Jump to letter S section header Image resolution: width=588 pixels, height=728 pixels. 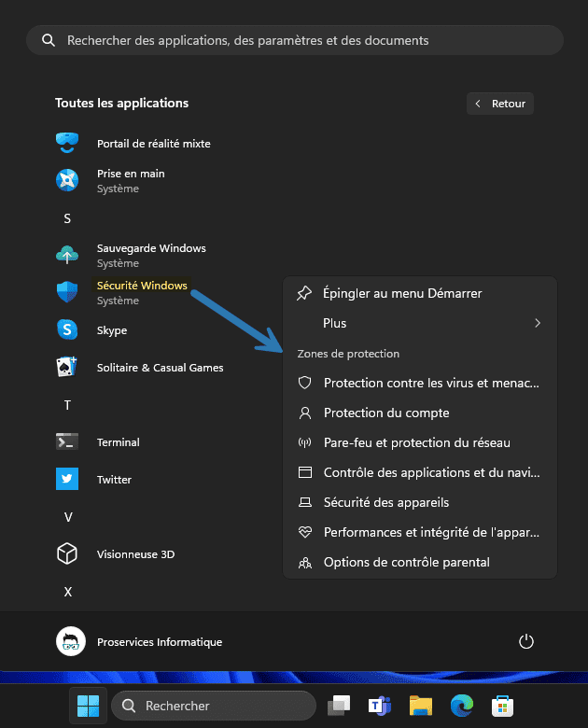point(67,218)
